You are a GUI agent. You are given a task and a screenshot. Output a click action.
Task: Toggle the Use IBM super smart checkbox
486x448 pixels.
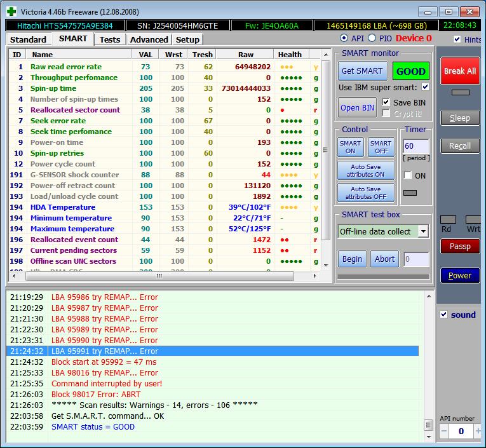pyautogui.click(x=425, y=87)
